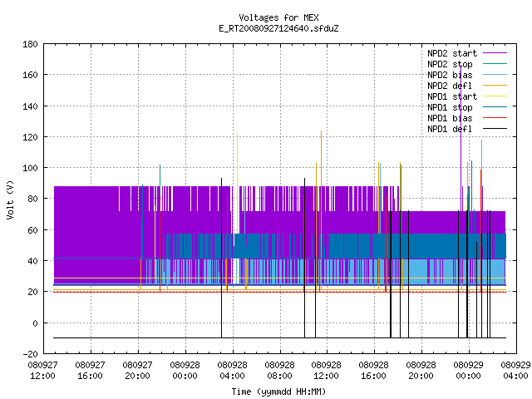
Task: Click the 40 tick on the voltage axis
Action: coord(32,261)
